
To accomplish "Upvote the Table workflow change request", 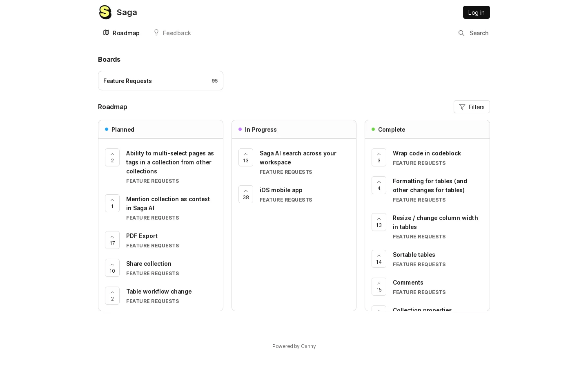I will pos(112,296).
